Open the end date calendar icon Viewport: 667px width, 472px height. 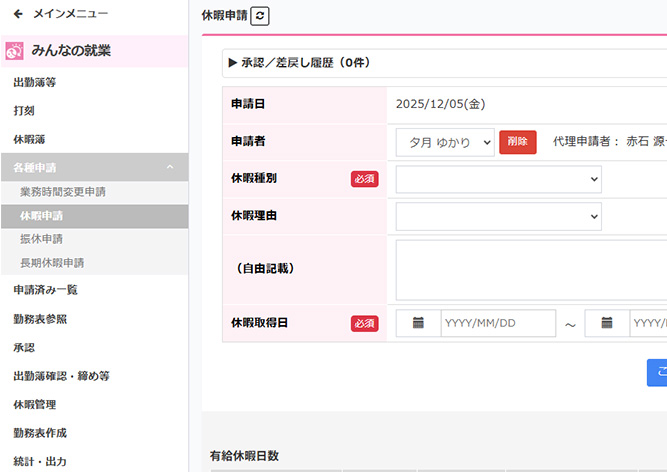click(x=607, y=323)
